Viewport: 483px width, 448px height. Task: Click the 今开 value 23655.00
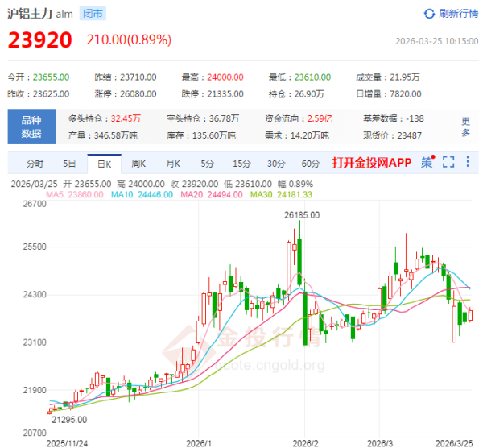[52, 77]
